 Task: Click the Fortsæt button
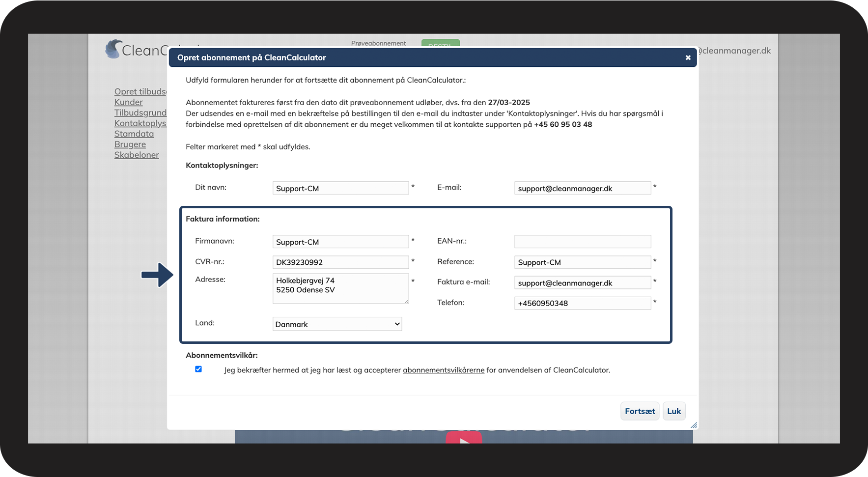tap(640, 411)
